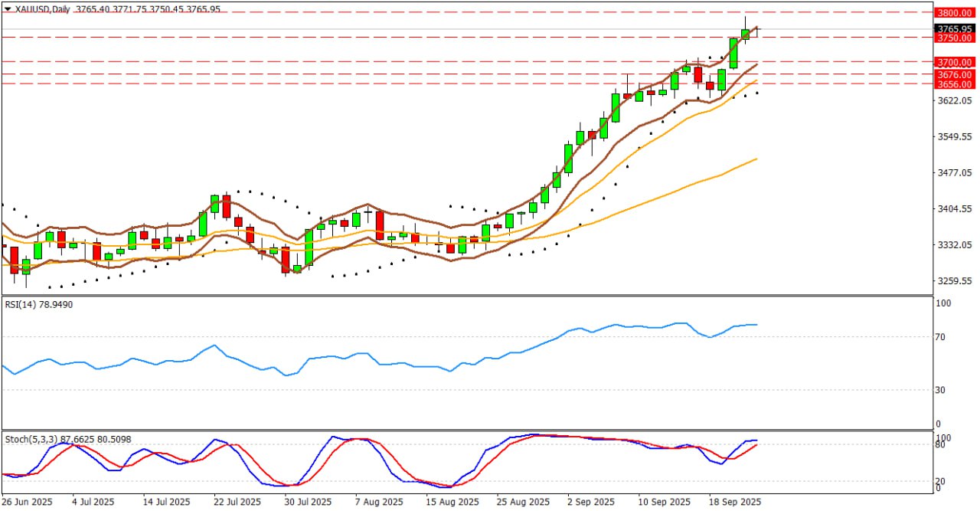Image resolution: width=980 pixels, height=511 pixels.
Task: Click the 30 Jul 2025 date label
Action: (x=308, y=502)
